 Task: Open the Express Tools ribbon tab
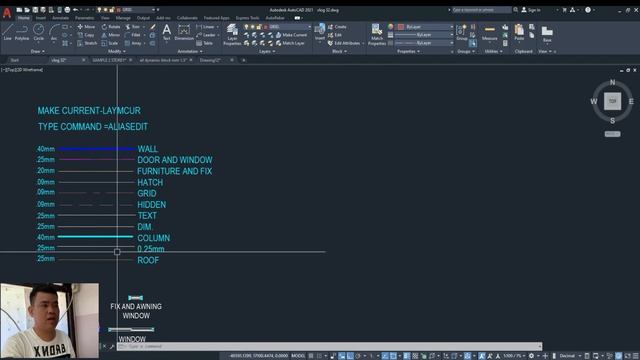tap(247, 18)
